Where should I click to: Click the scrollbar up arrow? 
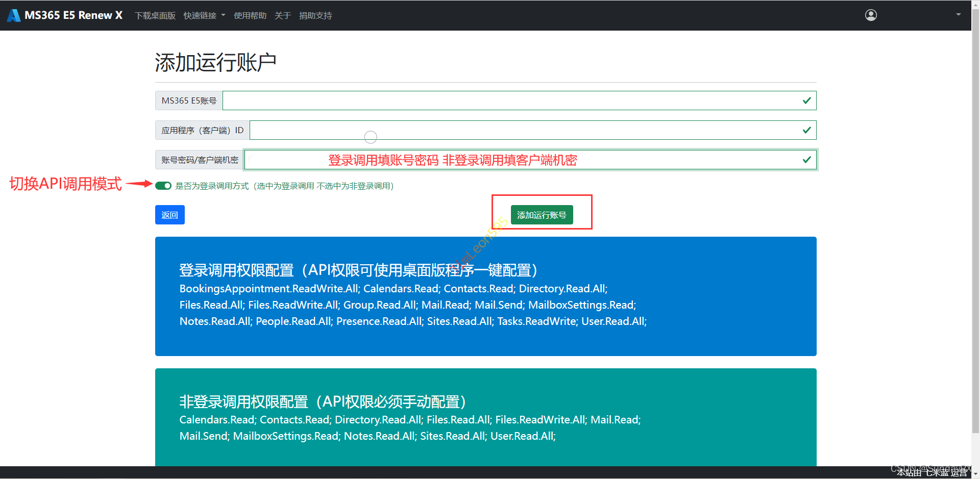(x=975, y=4)
